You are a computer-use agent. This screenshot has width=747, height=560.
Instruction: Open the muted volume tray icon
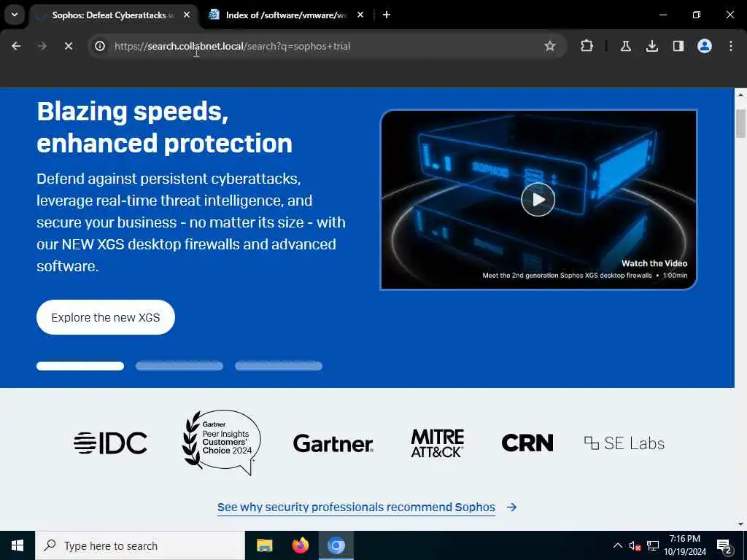pos(635,545)
